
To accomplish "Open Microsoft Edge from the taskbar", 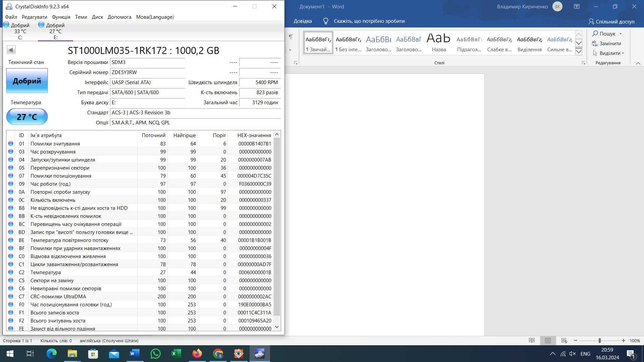I will click(52, 354).
